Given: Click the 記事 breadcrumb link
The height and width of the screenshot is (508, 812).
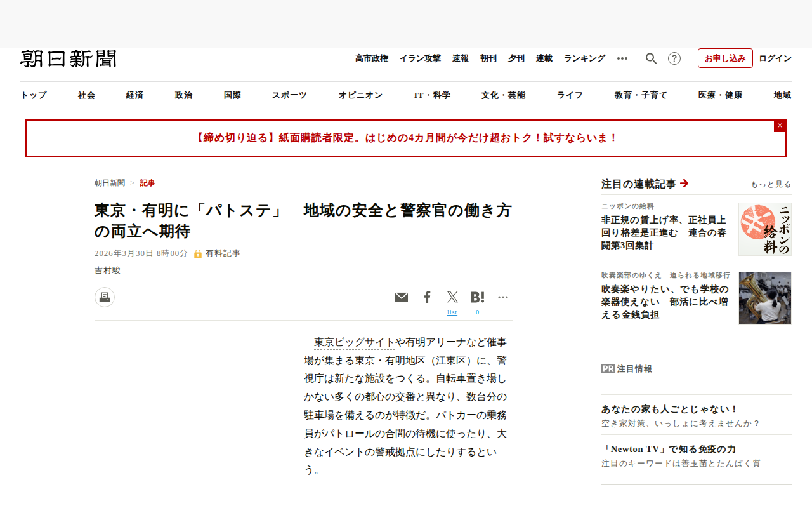Looking at the screenshot, I should pyautogui.click(x=148, y=183).
